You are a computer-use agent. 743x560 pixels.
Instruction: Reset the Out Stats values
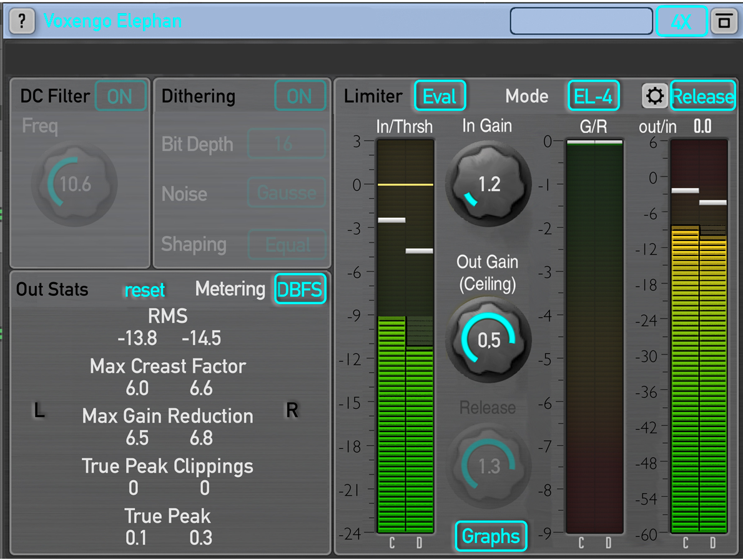[x=144, y=290]
